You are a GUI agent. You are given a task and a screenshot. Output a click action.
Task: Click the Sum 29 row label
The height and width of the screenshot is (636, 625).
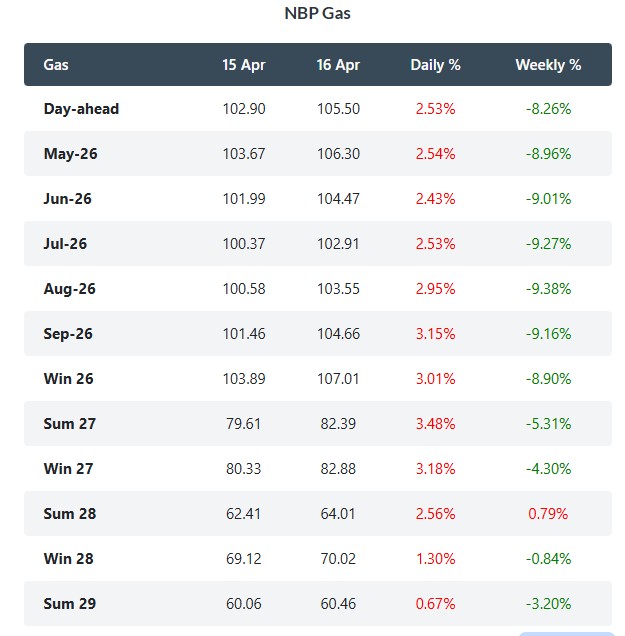pyautogui.click(x=70, y=604)
